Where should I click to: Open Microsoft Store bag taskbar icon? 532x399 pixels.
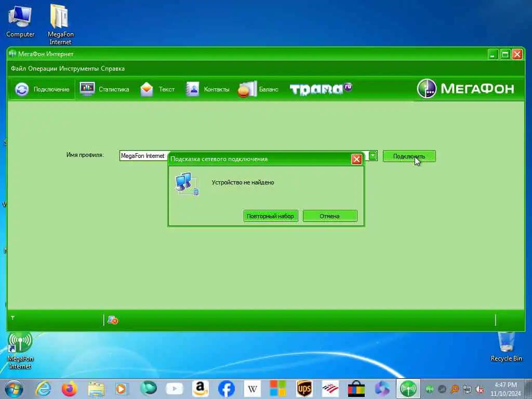356,389
